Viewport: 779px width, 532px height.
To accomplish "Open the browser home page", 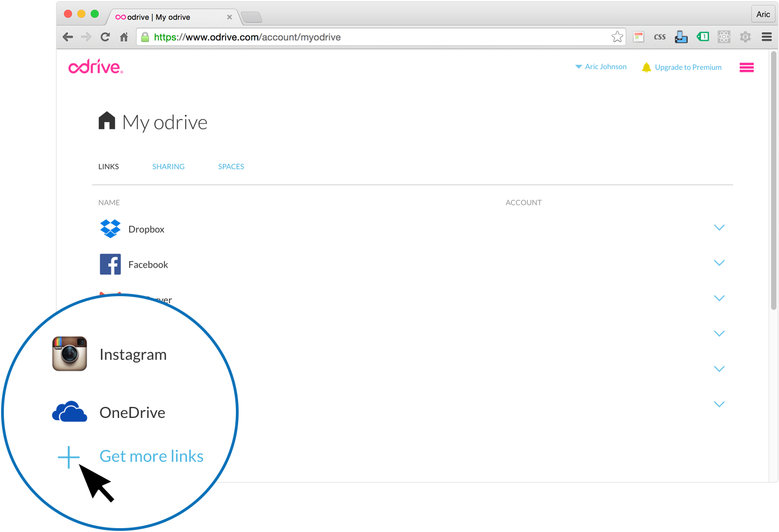I will click(x=124, y=37).
